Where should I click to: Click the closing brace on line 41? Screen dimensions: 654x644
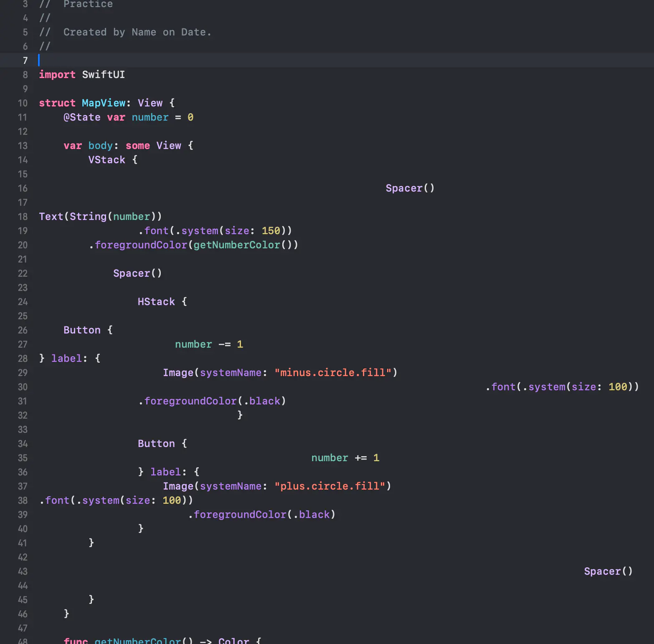point(91,543)
